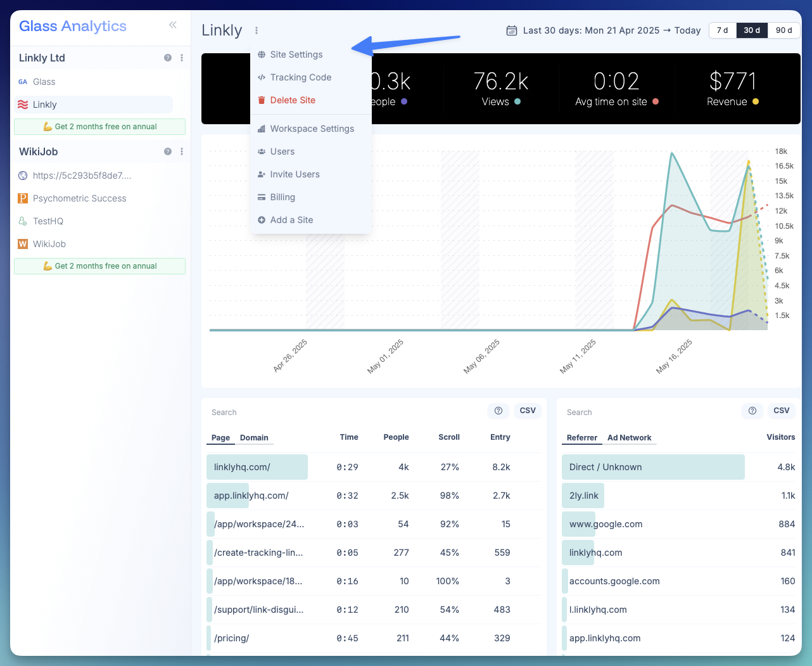Open help icon in referrer panel

click(x=752, y=411)
